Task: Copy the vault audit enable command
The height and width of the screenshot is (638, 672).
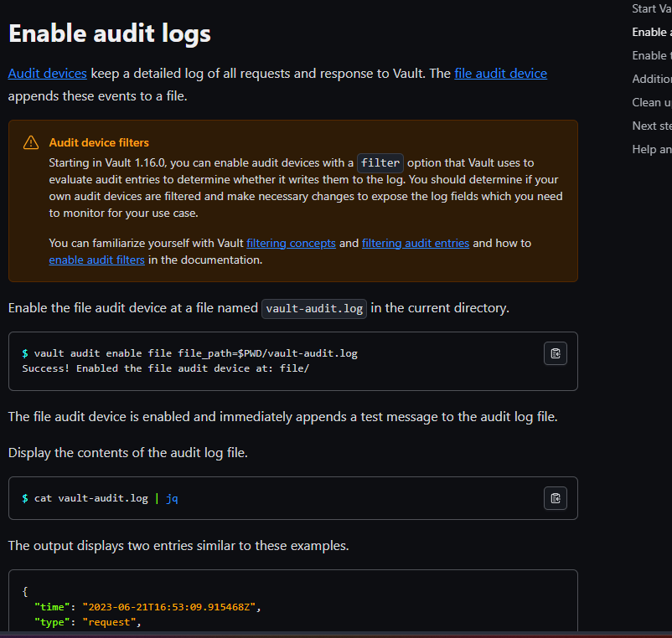Action: coord(555,353)
